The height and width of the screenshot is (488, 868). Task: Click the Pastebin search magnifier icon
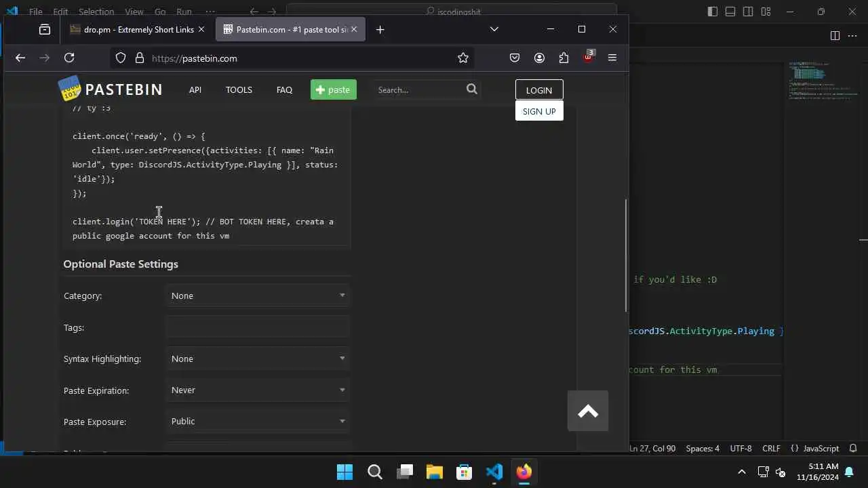tap(472, 89)
